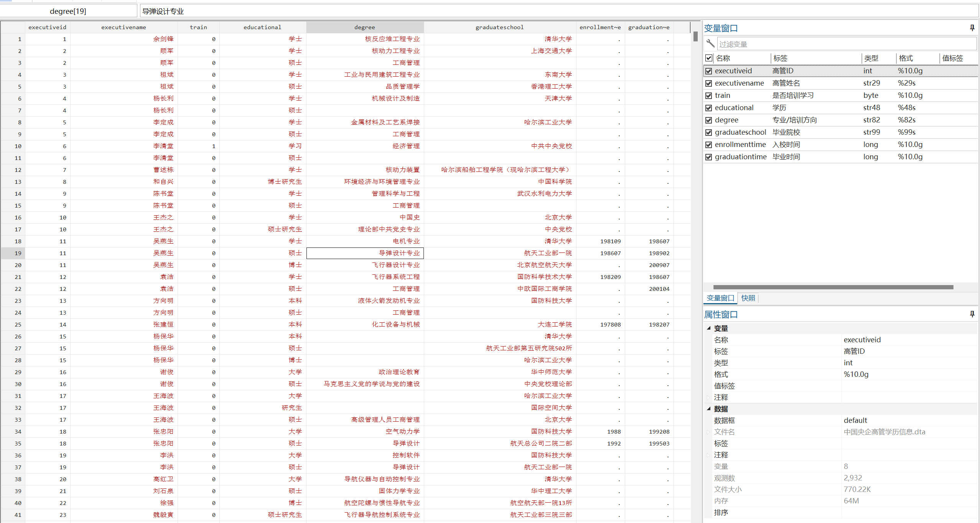
Task: Expand the 文件名 property row
Action: click(x=708, y=432)
